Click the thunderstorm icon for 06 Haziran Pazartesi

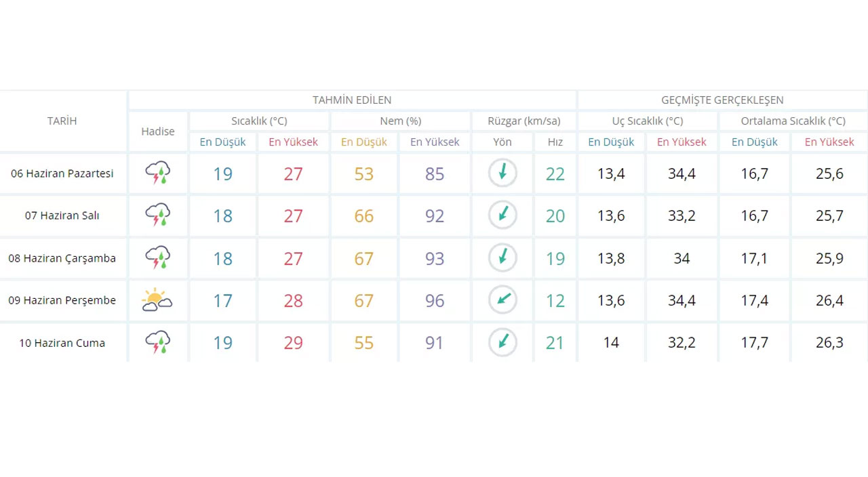tap(157, 173)
